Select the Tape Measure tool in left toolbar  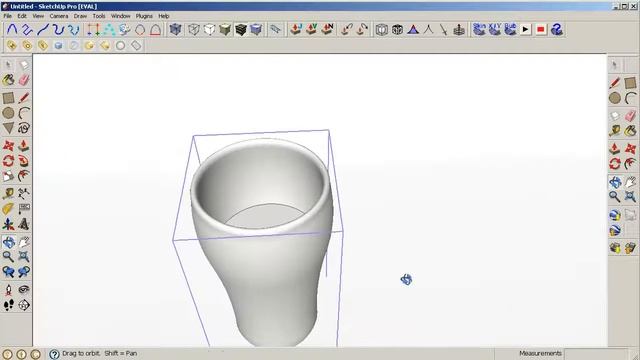(8, 193)
